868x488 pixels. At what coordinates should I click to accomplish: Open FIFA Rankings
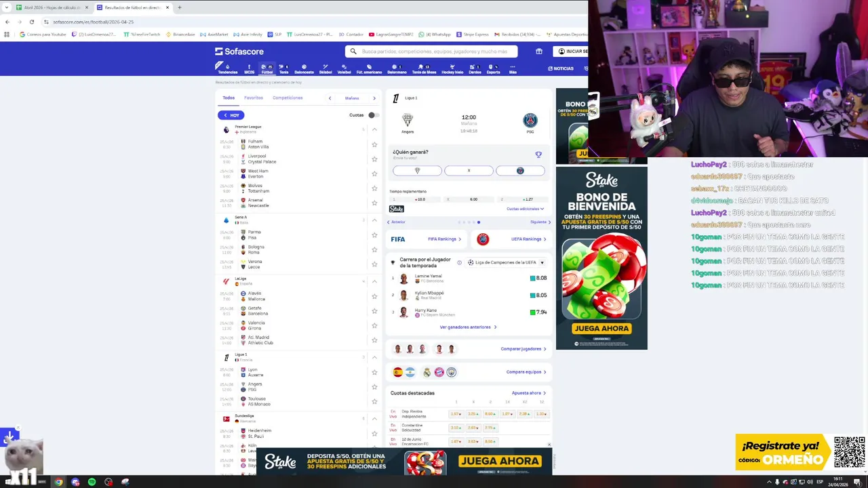click(444, 239)
